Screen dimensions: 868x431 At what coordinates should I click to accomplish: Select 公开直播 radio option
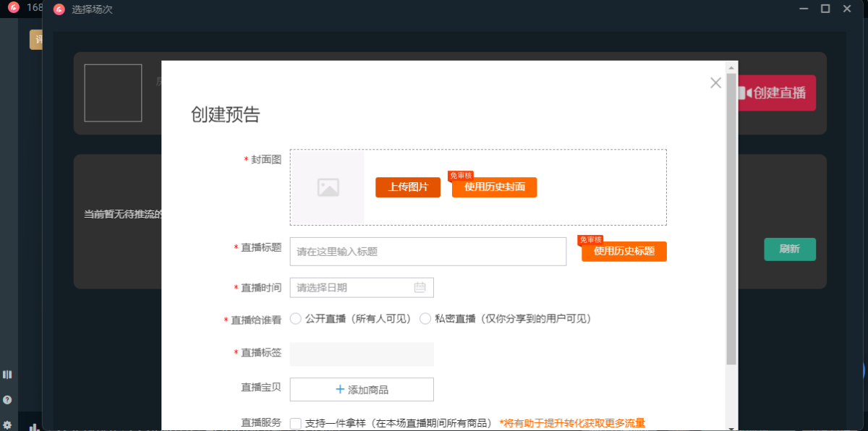click(296, 319)
